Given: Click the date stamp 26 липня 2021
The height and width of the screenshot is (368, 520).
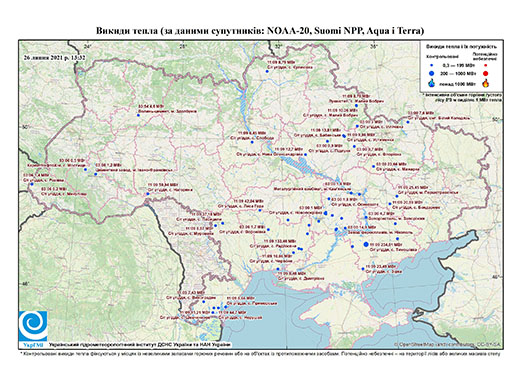Looking at the screenshot, I should pos(54,57).
